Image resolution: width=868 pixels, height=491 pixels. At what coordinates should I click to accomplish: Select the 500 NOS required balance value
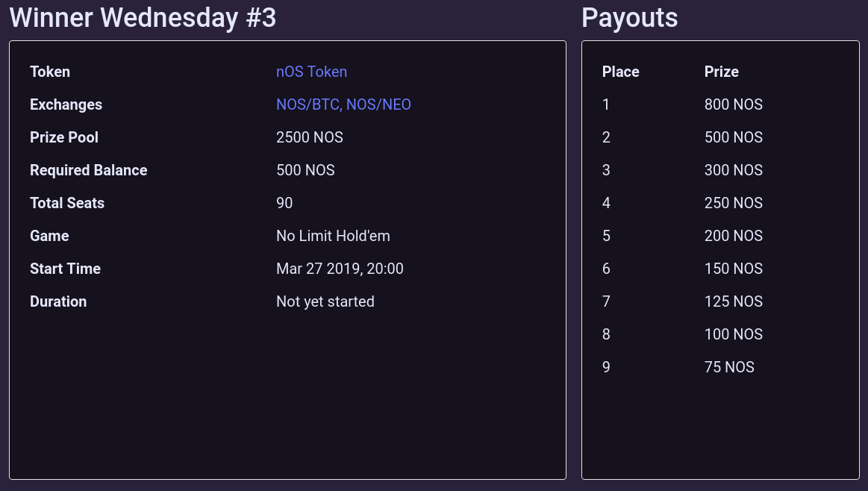[x=305, y=170]
